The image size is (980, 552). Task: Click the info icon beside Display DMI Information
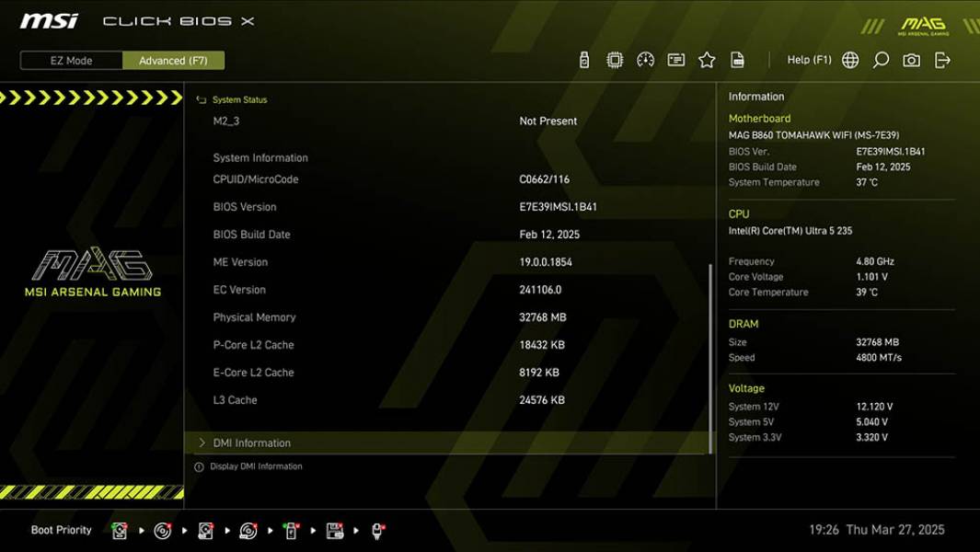coord(199,467)
